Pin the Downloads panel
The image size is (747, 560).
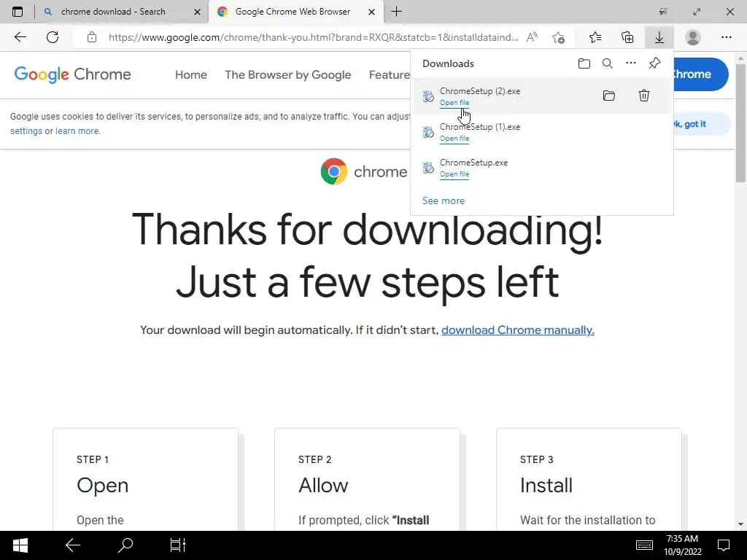[x=654, y=63]
